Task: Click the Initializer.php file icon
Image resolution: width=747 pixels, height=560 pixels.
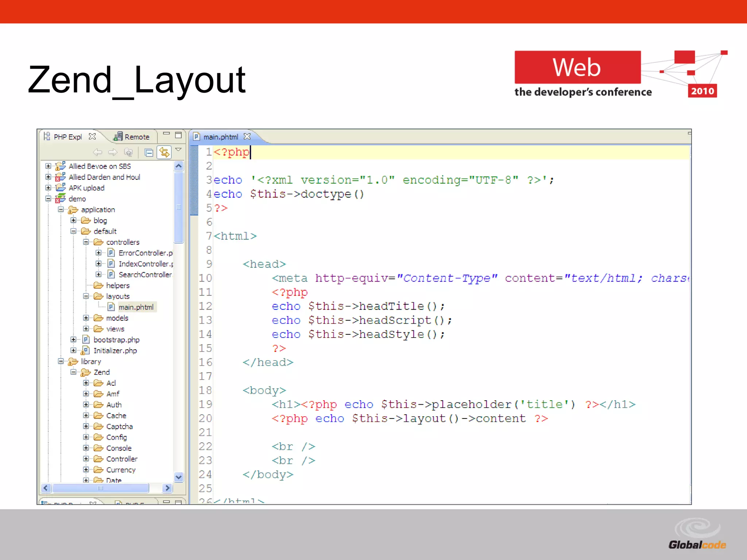Action: click(x=86, y=350)
